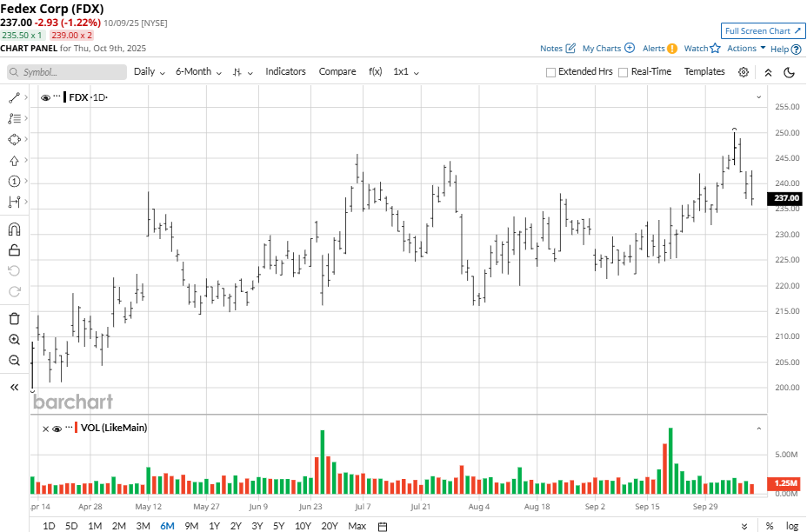Image resolution: width=807 pixels, height=532 pixels.
Task: Pick the measure price range tool
Action: pyautogui.click(x=14, y=202)
